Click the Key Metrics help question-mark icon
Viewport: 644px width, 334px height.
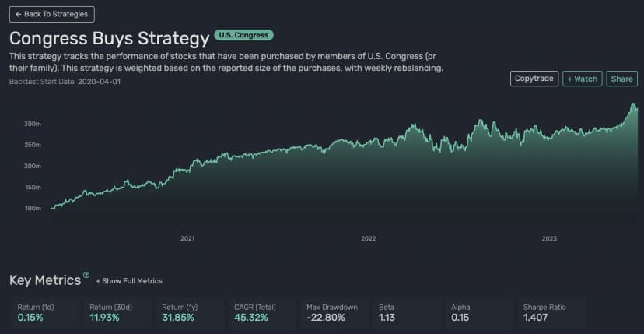86,276
